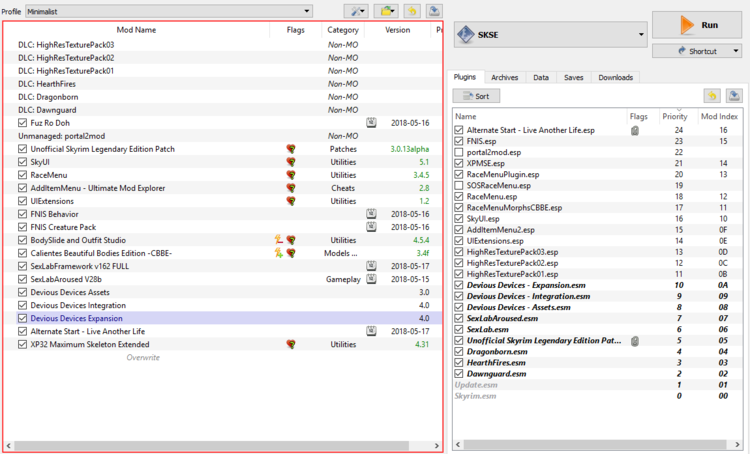Click version icon on FNIS Behavior row
The width and height of the screenshot is (750, 454).
(x=371, y=214)
